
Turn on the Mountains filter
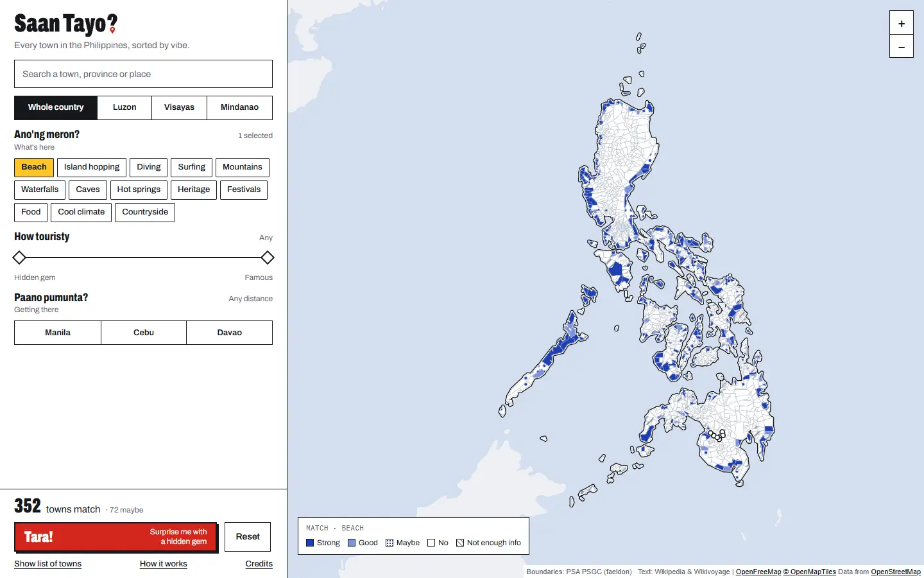click(x=243, y=168)
